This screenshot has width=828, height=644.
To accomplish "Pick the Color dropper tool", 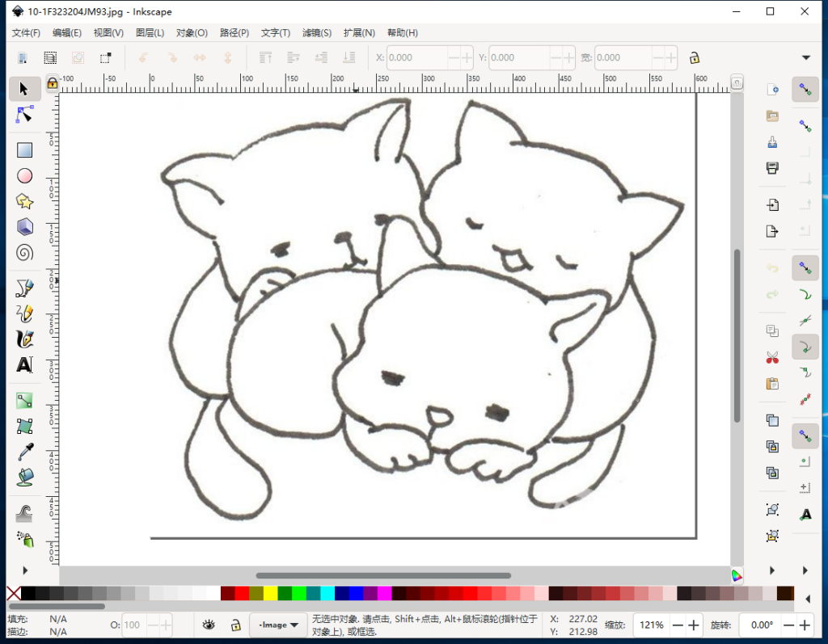I will coord(24,452).
